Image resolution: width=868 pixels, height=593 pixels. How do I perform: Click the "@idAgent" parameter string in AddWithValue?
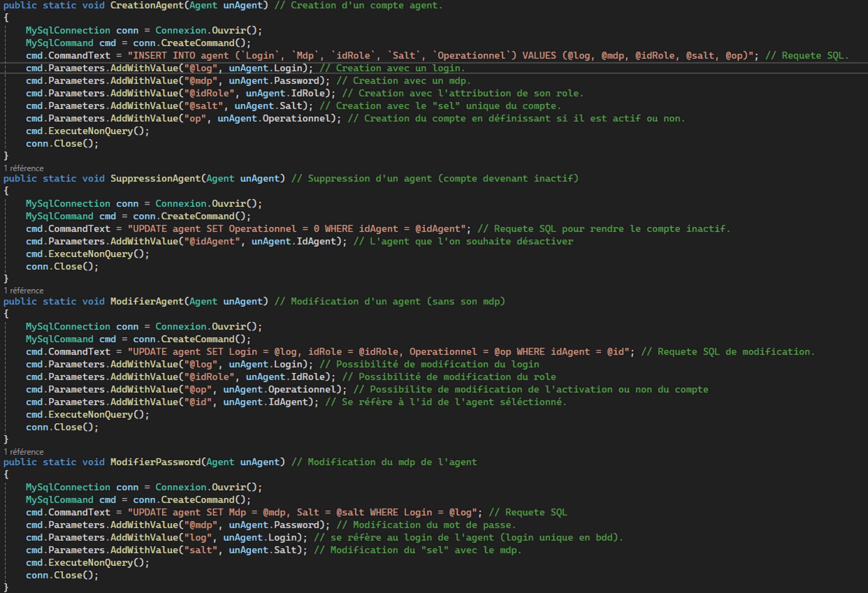coord(212,242)
